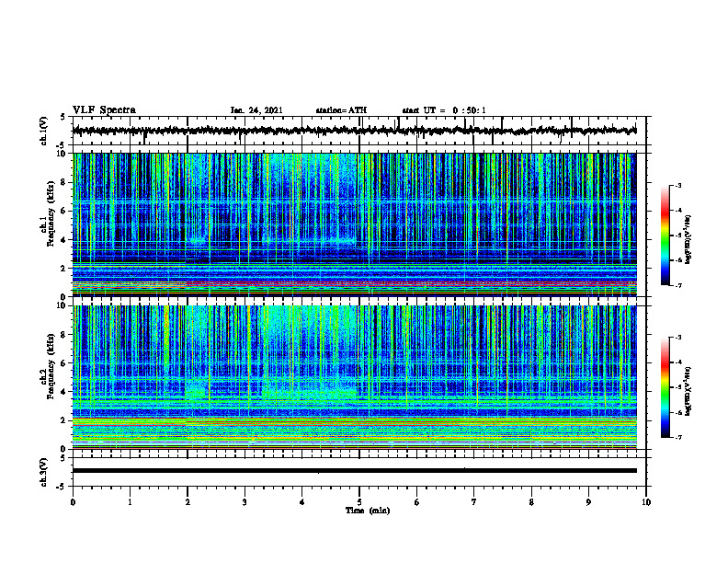Image resolution: width=728 pixels, height=563 pixels.
Task: Click time axis tick label "9"
Action: point(588,502)
